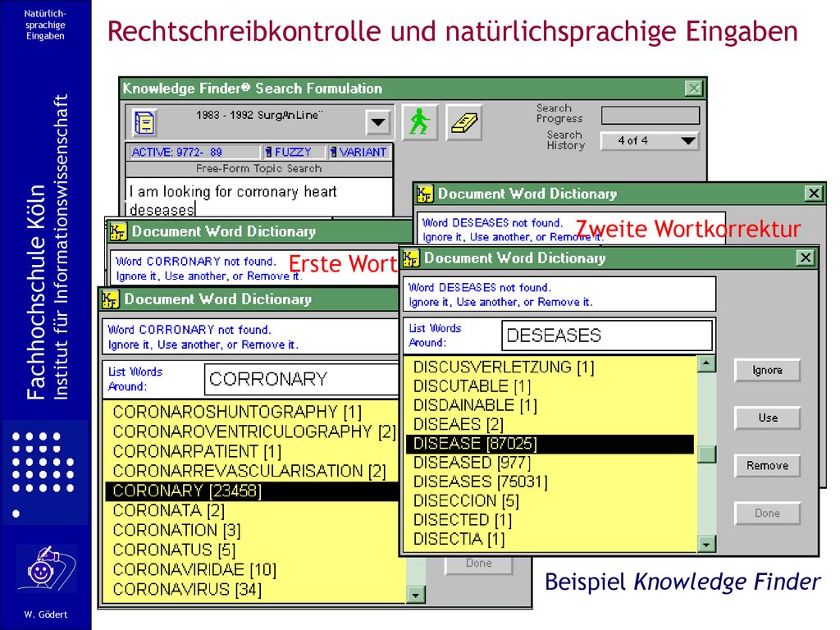Click the greyed Done button in the DESEASES dialog
This screenshot has width=840, height=630.
767,514
